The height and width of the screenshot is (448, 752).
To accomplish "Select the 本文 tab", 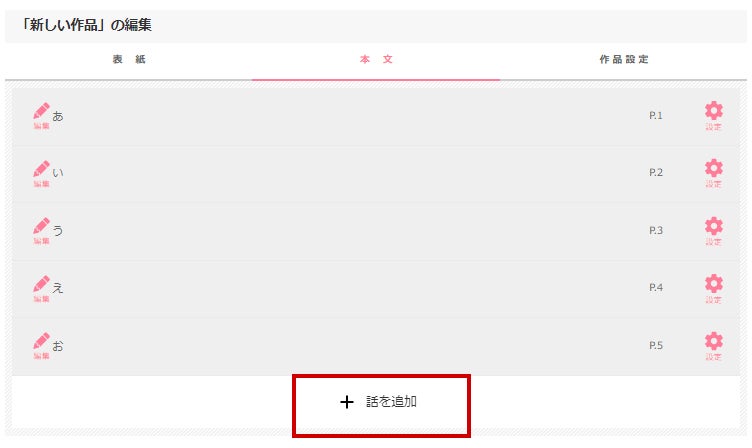I will click(x=376, y=59).
